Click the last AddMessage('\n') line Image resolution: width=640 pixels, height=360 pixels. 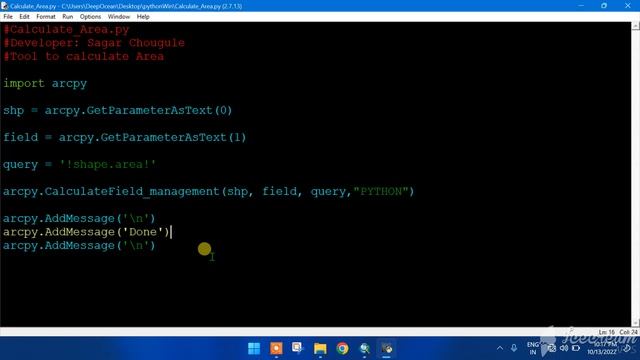pos(79,245)
